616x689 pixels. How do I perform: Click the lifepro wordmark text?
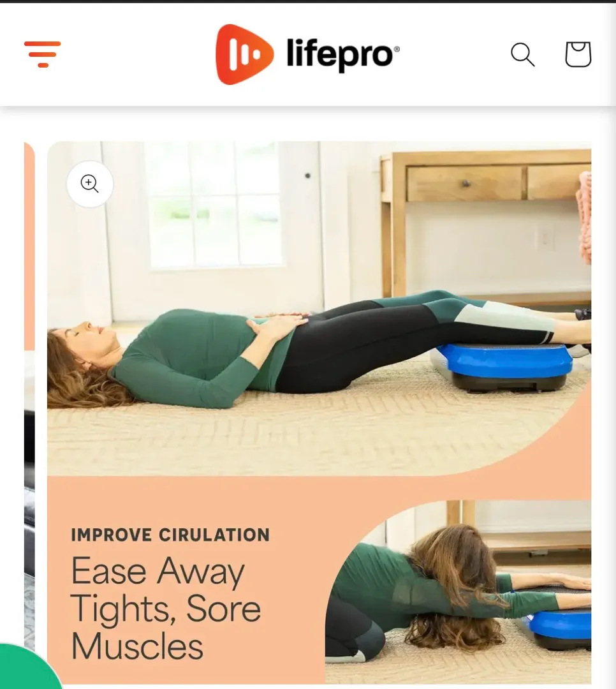point(342,55)
